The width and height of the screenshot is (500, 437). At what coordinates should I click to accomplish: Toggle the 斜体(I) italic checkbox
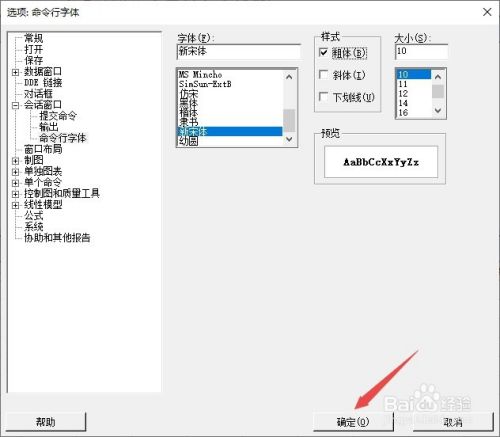(324, 75)
